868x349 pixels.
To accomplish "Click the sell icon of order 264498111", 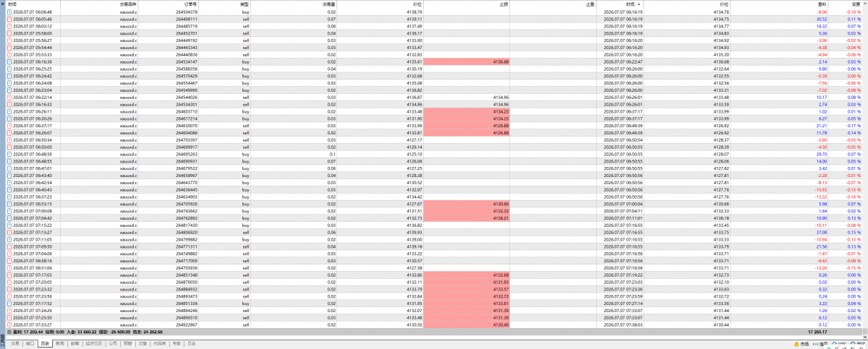I will (9, 19).
